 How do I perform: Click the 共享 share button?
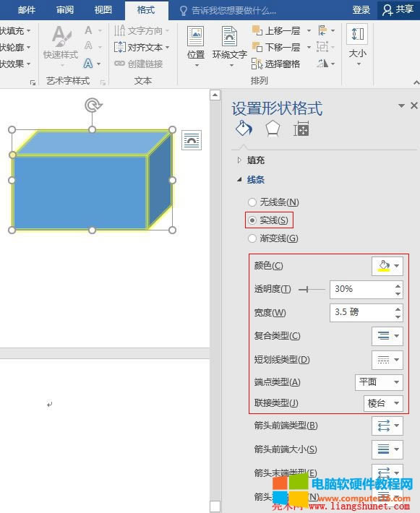tap(398, 10)
